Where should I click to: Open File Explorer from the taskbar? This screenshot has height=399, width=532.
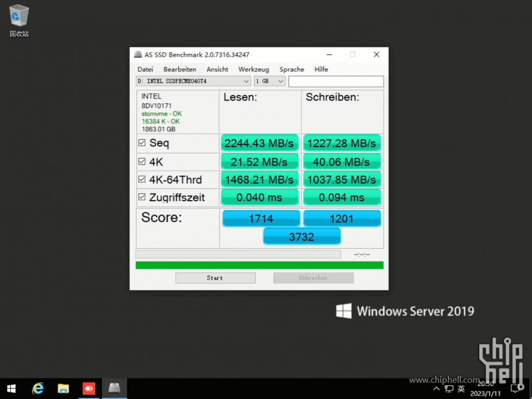pos(63,389)
